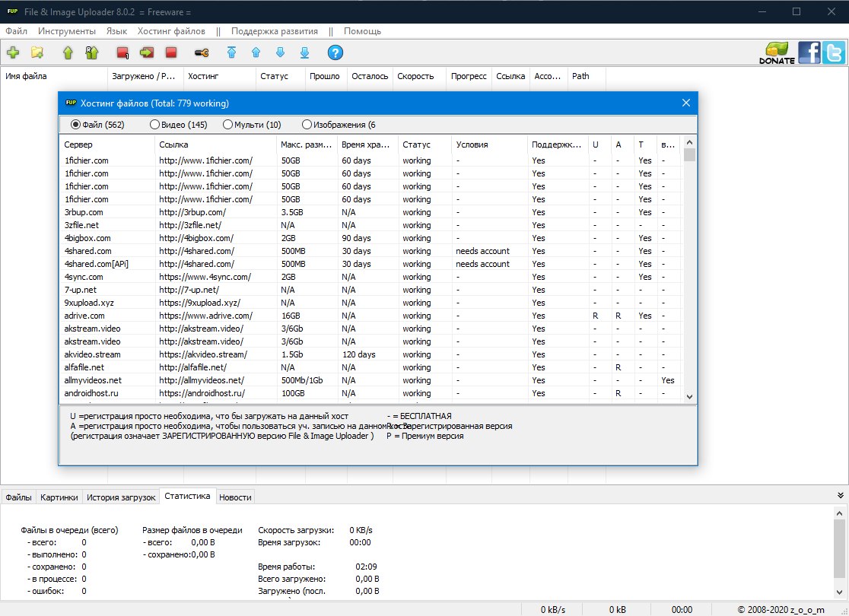Screen dimensions: 849x616
Task: Select the Изображения radio button
Action: [339, 125]
